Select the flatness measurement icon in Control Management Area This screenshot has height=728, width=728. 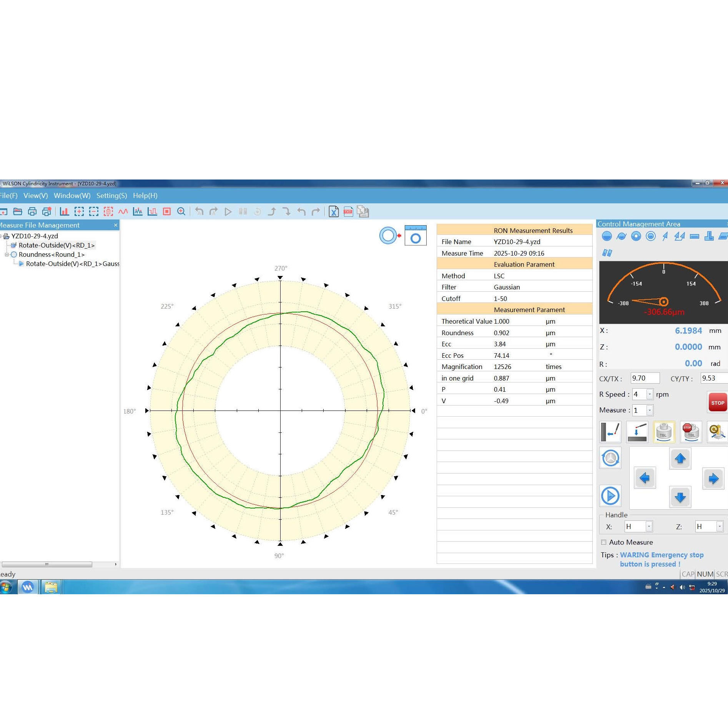pos(723,236)
